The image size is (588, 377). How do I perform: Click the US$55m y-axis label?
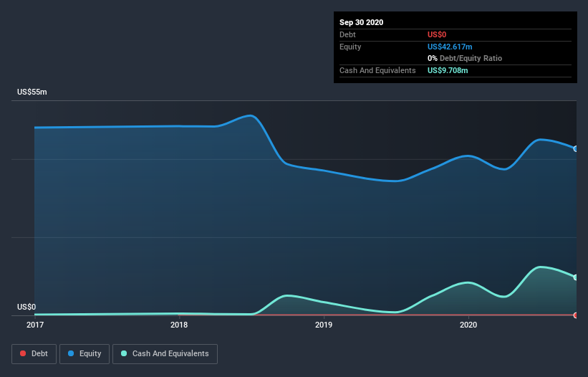32,92
